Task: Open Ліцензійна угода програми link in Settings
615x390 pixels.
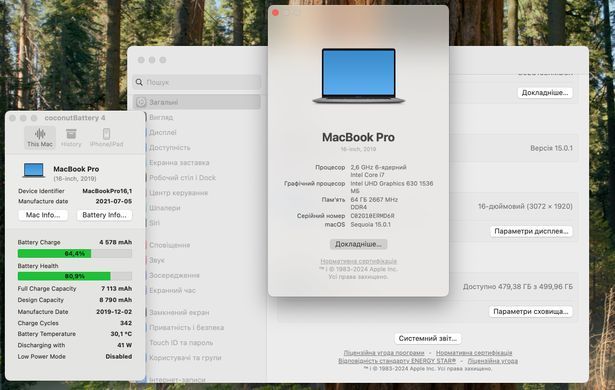Action: click(384, 353)
